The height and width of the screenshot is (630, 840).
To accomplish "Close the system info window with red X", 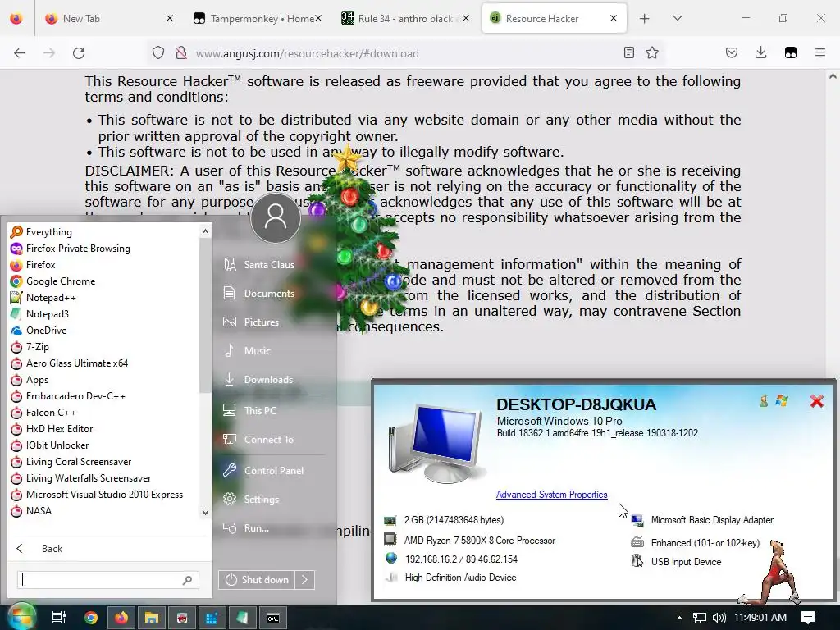I will click(x=817, y=400).
